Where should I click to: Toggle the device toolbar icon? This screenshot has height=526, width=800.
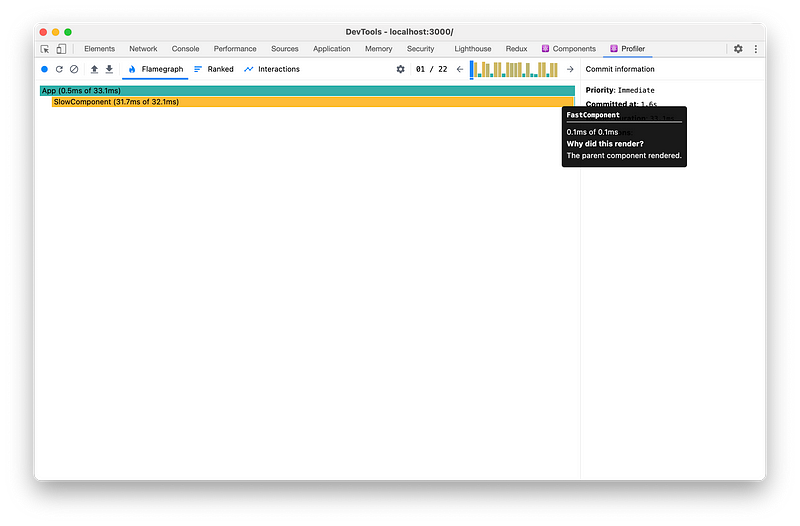(61, 49)
